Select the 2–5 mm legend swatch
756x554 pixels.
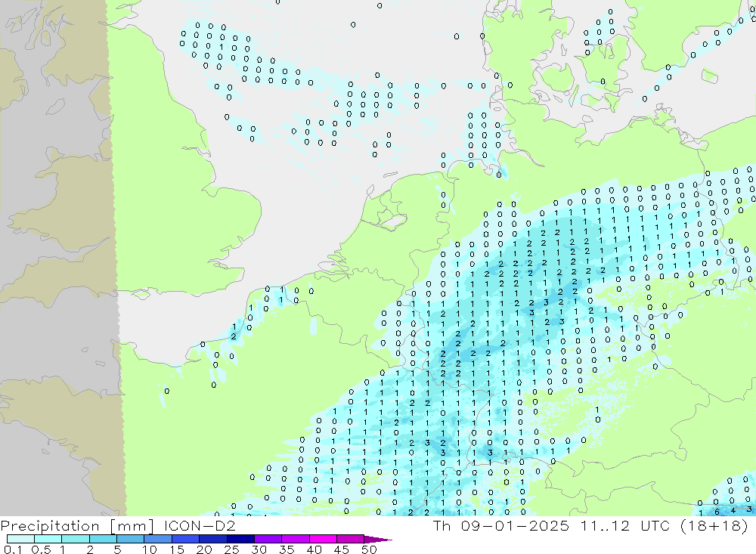[103, 539]
